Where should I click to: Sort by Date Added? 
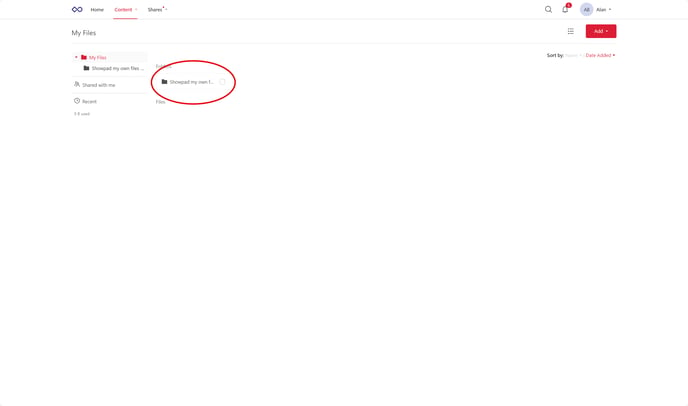[600, 55]
